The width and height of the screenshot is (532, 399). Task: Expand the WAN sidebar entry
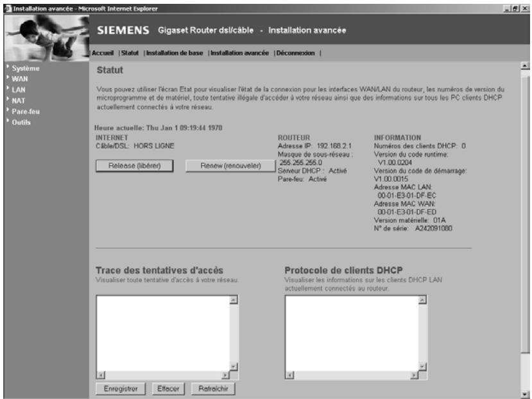click(x=20, y=79)
